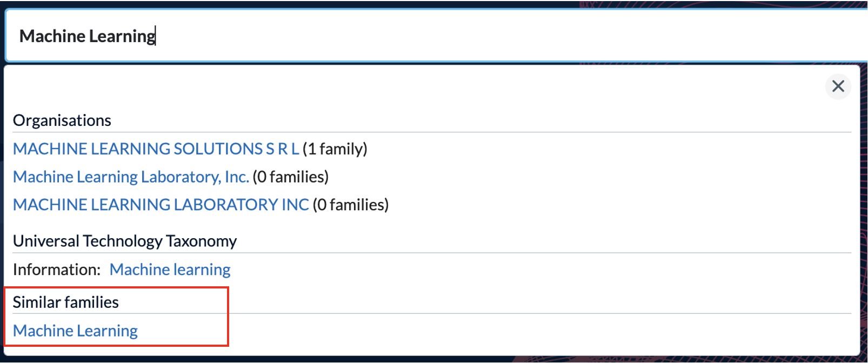Click (0 families) beside Machine Learning Laboratory, Inc.
868x363 pixels.
click(x=291, y=177)
